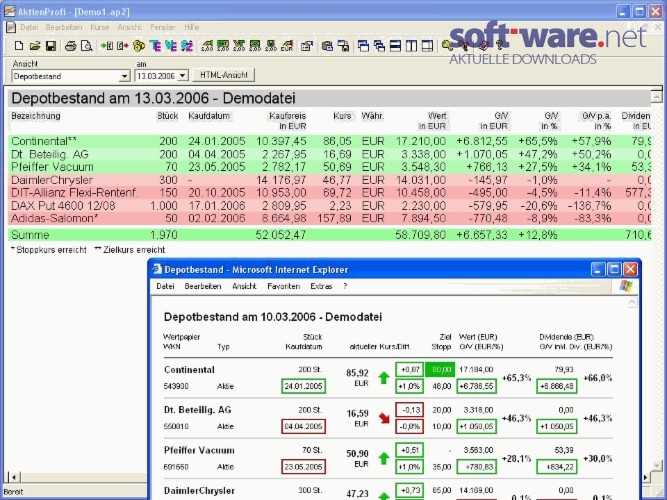Image resolution: width=667 pixels, height=500 pixels.
Task: Select the DAX Put 4600 12/08 row
Action: 330,206
